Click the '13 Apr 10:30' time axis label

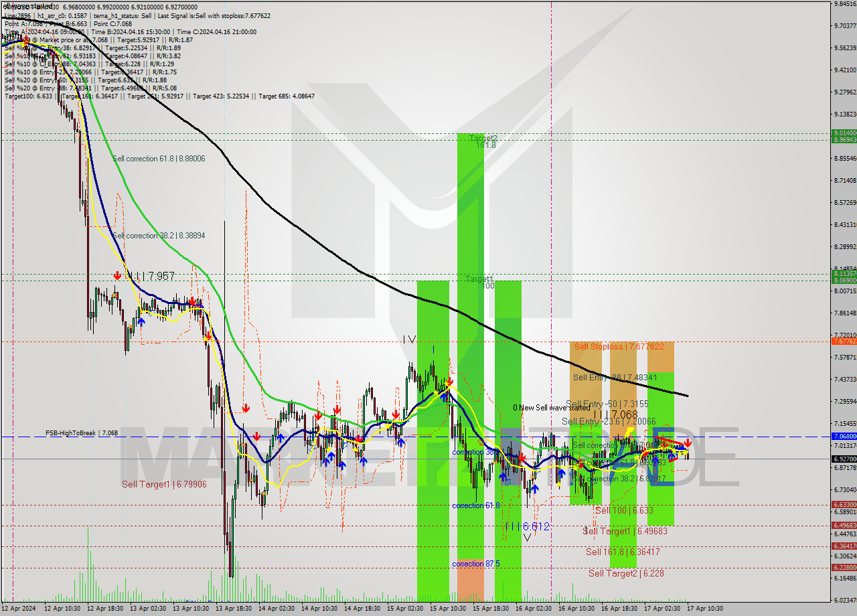(191, 609)
